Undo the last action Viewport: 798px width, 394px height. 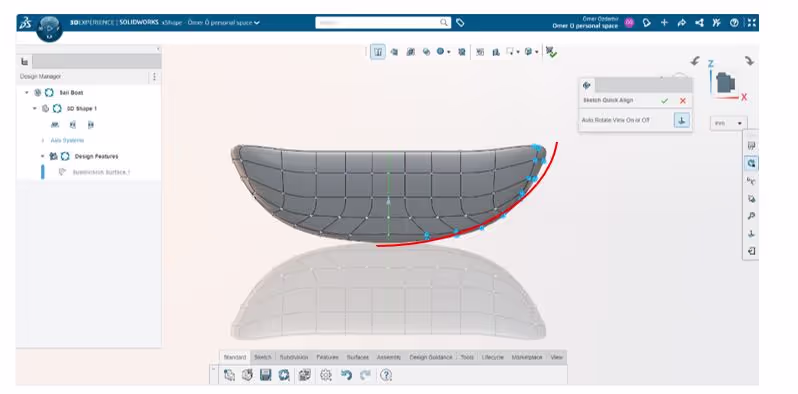point(347,375)
